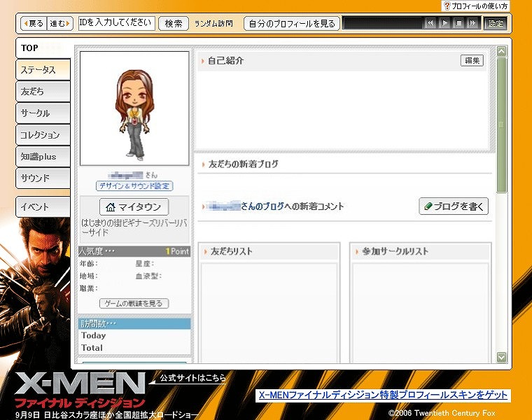
Task: Click ブログを書く pencil button
Action: 454,206
